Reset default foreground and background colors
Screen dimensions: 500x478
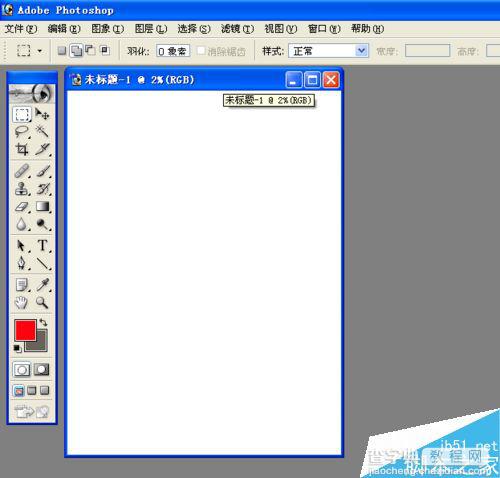pyautogui.click(x=17, y=349)
